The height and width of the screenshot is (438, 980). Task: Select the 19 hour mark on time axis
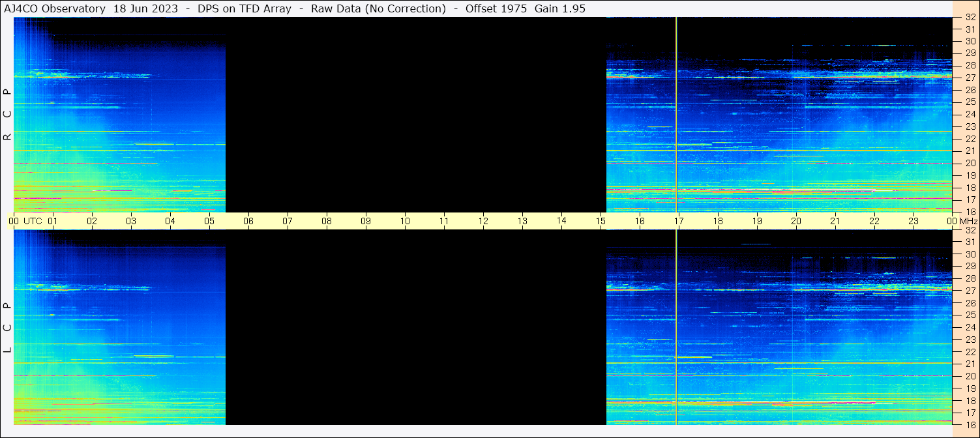coord(757,221)
